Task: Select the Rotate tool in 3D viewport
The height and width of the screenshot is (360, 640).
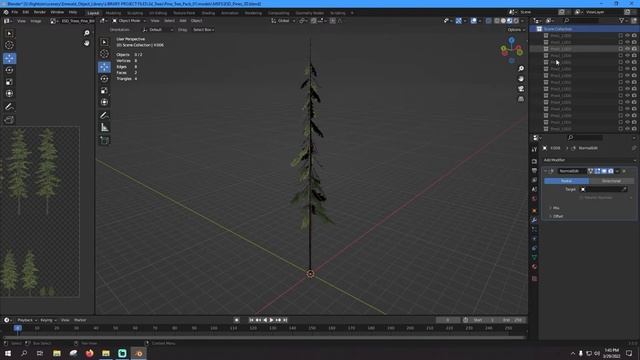Action: point(104,78)
